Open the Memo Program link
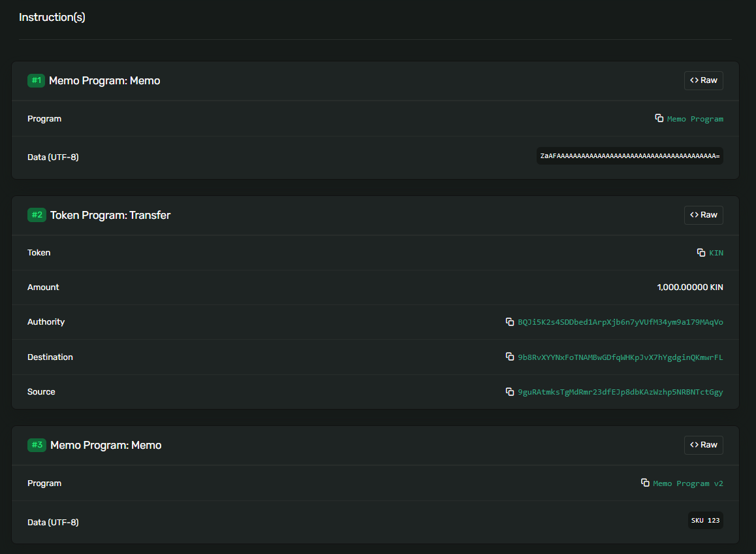This screenshot has width=756, height=554. coord(695,119)
